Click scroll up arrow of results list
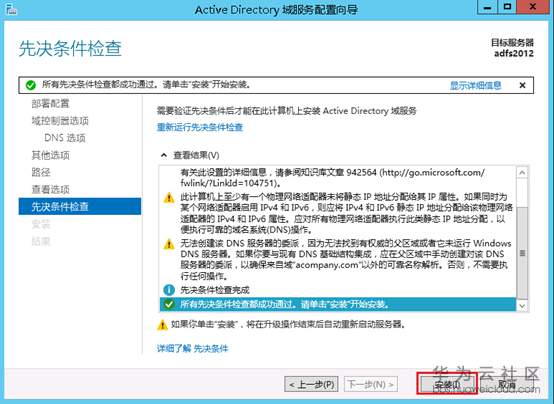554x404 pixels. pyautogui.click(x=522, y=172)
